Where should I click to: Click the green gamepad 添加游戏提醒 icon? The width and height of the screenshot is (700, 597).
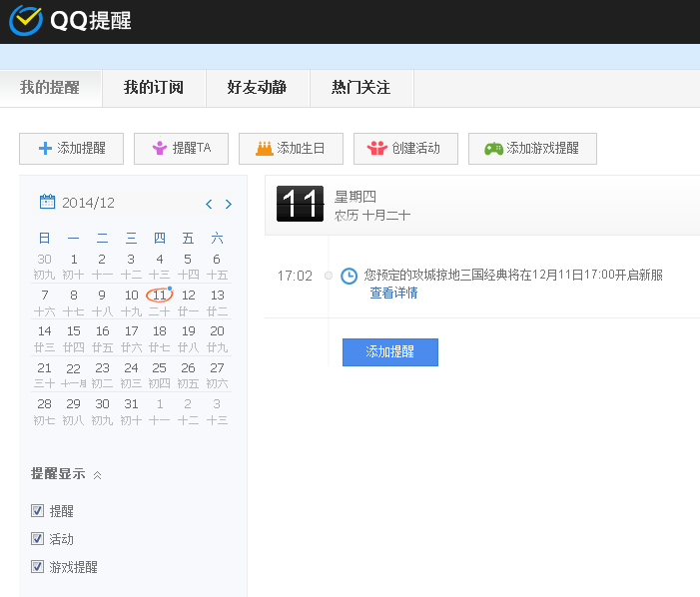(493, 148)
